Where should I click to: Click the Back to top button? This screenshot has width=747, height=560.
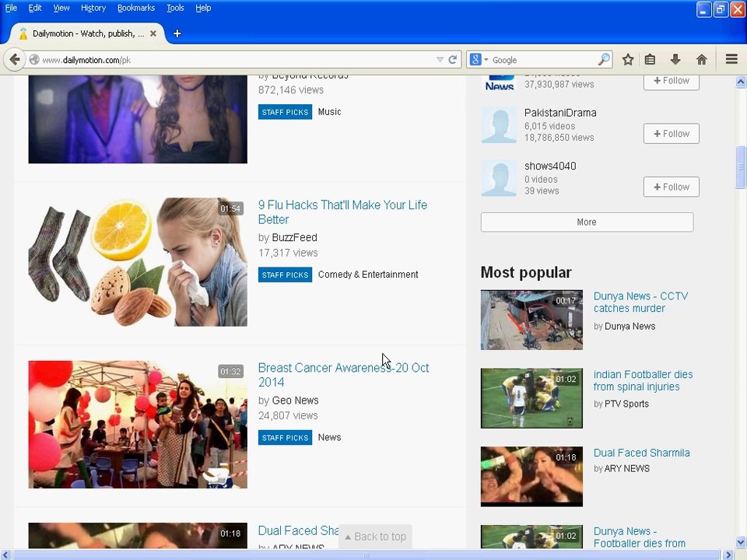coord(375,537)
